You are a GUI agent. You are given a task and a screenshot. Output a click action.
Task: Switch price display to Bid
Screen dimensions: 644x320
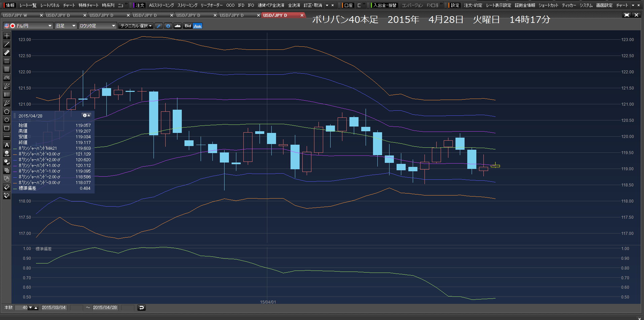click(188, 26)
